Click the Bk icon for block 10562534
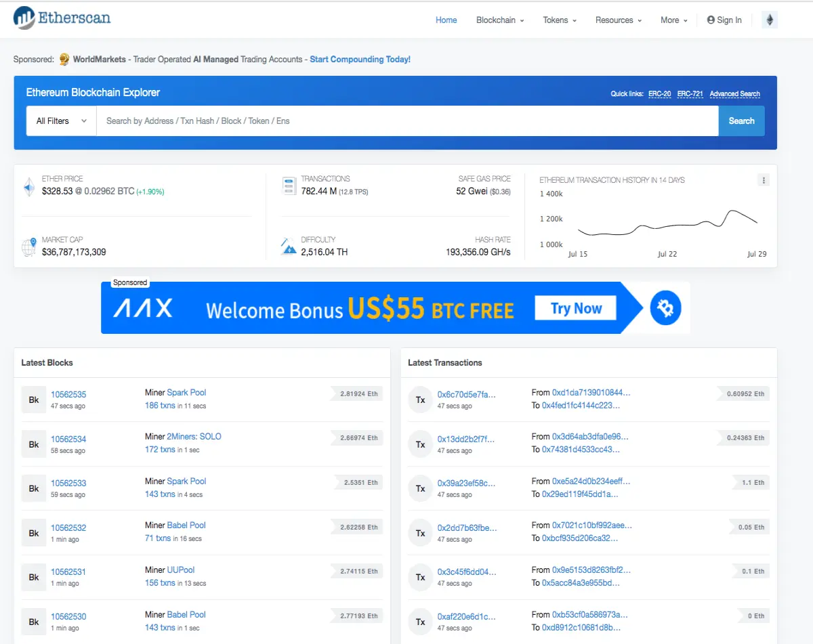This screenshot has height=644, width=813. tap(34, 444)
